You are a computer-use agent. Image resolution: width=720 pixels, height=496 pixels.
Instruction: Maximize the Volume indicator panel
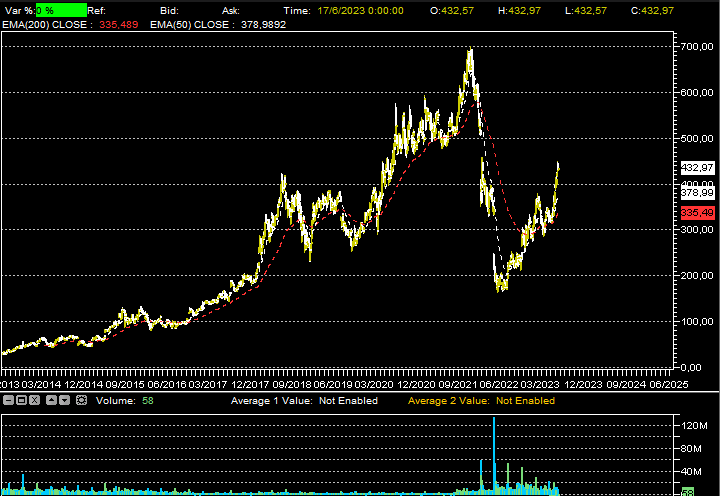pos(21,400)
